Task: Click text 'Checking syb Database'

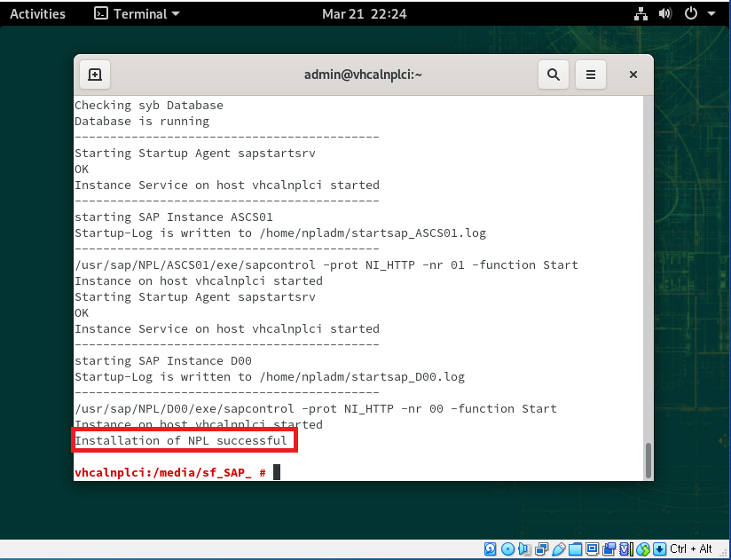Action: point(149,106)
